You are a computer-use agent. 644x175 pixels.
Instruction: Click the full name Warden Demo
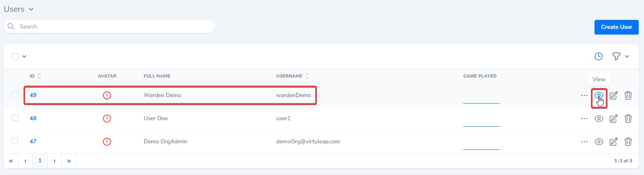162,95
